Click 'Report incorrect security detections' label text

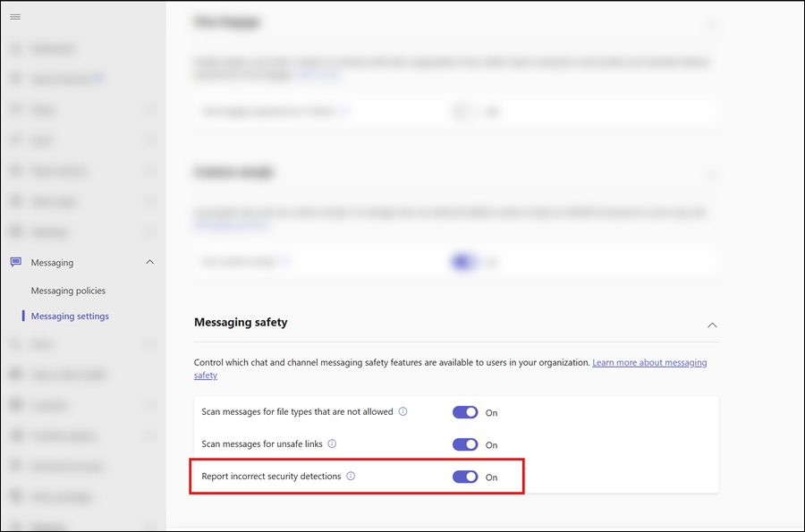271,477
